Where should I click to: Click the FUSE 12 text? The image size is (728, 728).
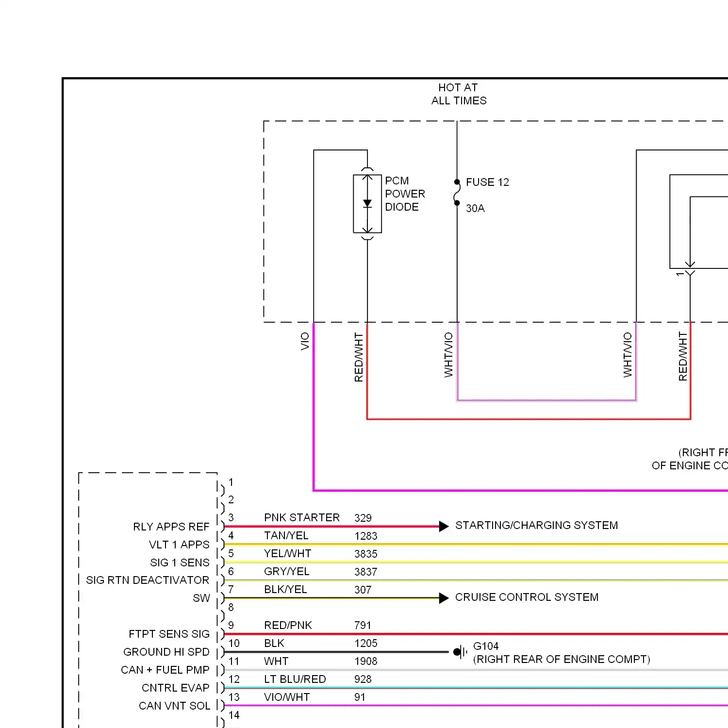point(487,182)
